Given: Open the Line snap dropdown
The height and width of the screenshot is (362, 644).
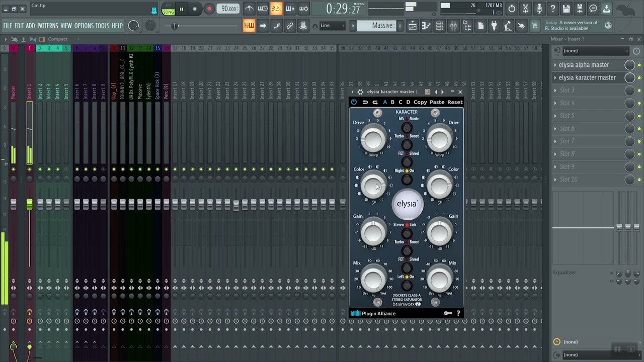Looking at the screenshot, I should pos(332,26).
